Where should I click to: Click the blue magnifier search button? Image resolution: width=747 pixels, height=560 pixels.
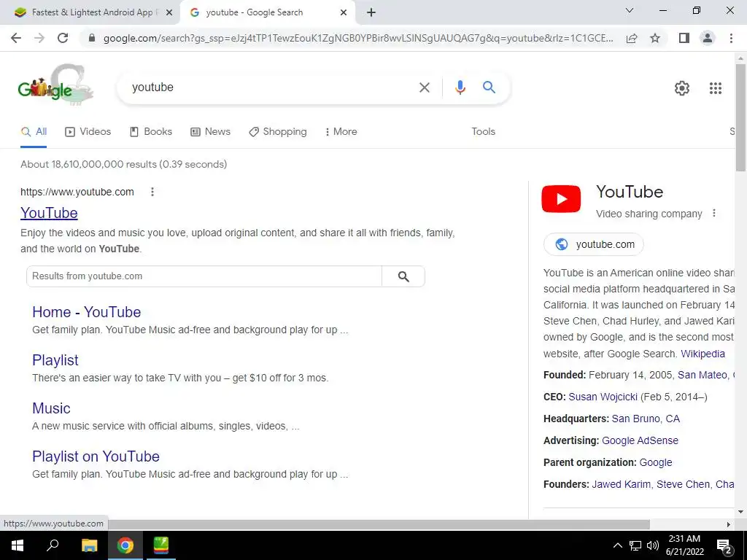click(x=489, y=87)
